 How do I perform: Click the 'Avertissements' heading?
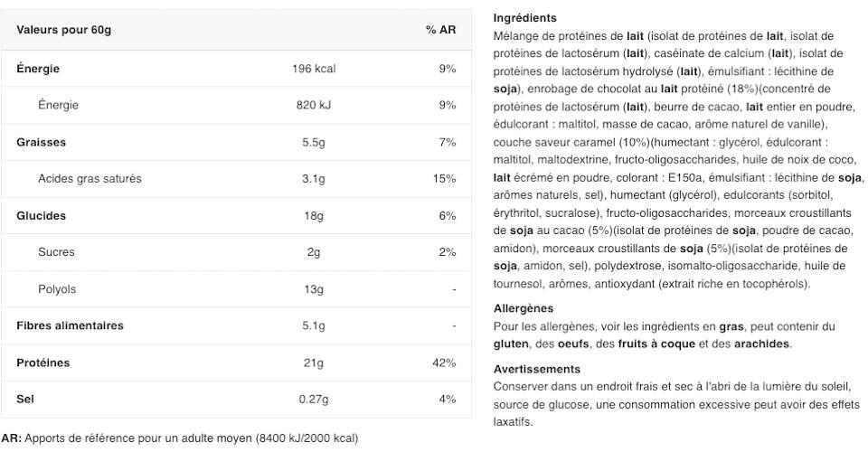[537, 369]
